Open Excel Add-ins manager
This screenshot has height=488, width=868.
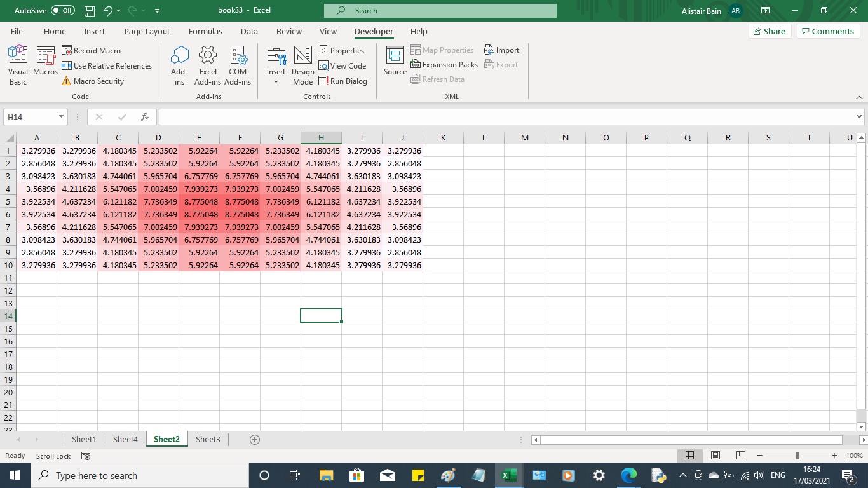pos(208,65)
